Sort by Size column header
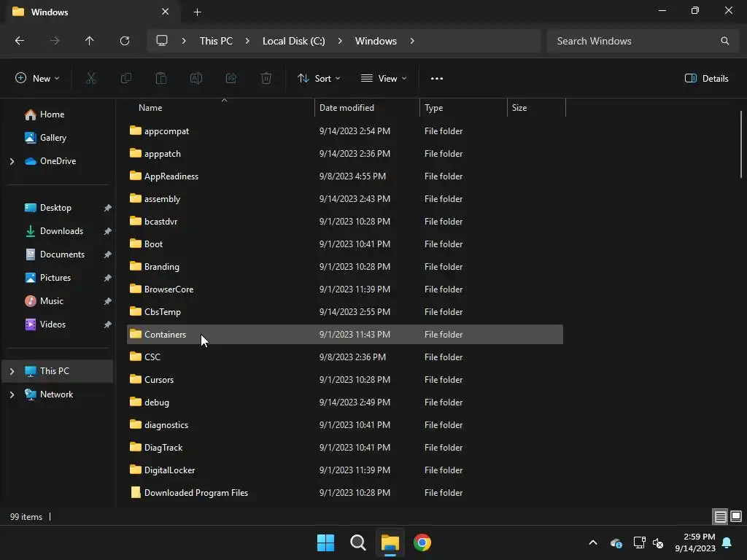Image resolution: width=747 pixels, height=560 pixels. (x=536, y=108)
